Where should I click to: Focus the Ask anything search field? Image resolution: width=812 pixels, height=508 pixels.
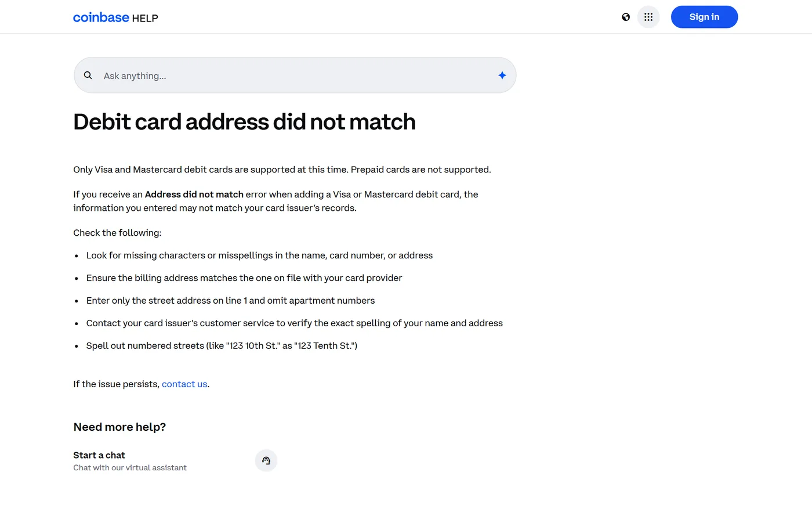tap(295, 75)
